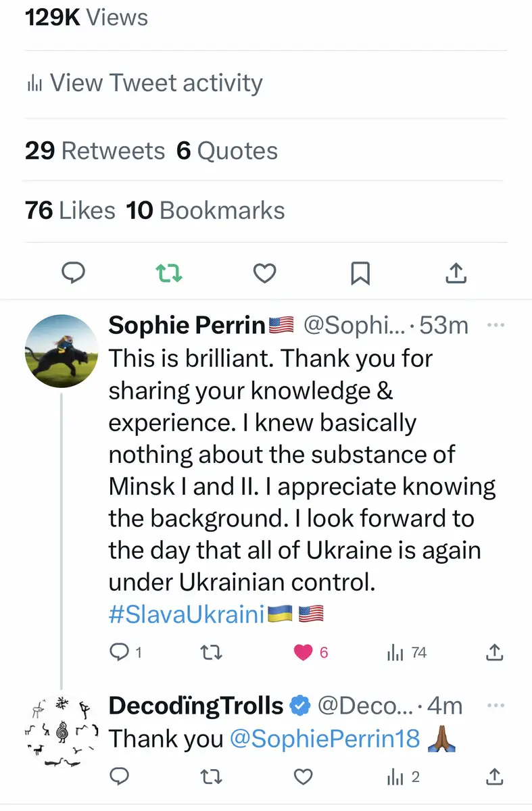532x811 pixels.
Task: View the 76 Likes list
Action: (x=70, y=210)
